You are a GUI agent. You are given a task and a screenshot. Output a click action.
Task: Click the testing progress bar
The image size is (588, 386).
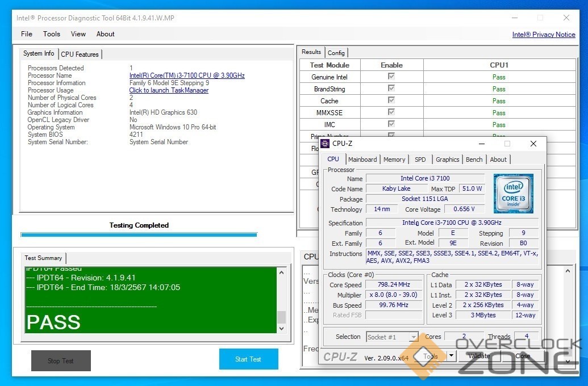(139, 234)
